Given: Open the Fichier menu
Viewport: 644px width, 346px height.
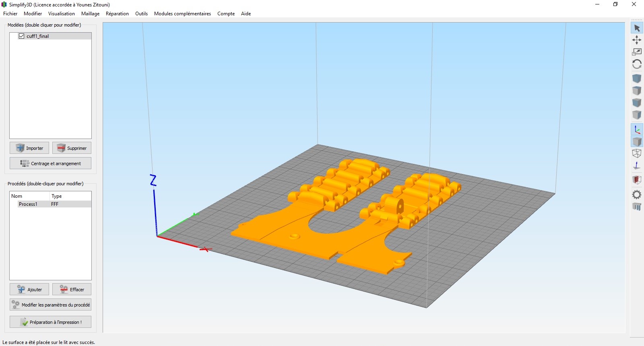Looking at the screenshot, I should 10,14.
